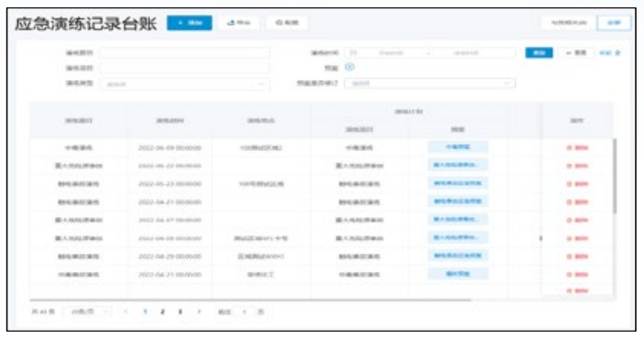Go to the previous page arrow
The image size is (644, 339).
point(126,312)
